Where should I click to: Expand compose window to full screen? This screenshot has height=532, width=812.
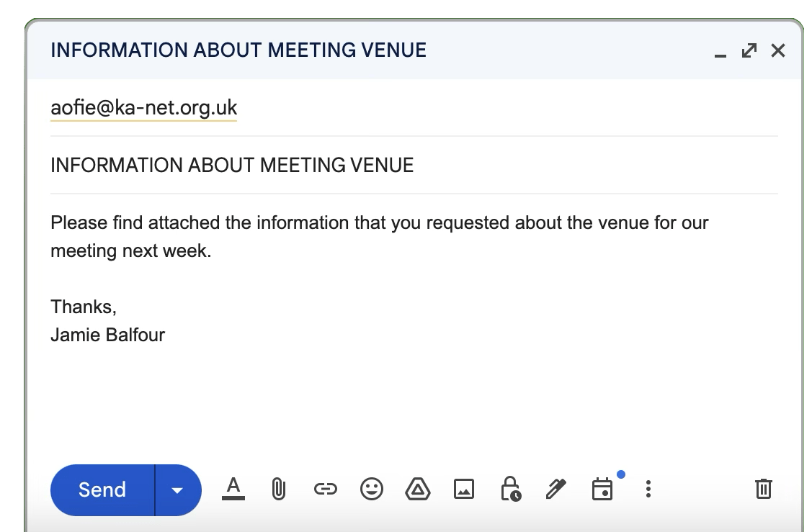[x=749, y=50]
